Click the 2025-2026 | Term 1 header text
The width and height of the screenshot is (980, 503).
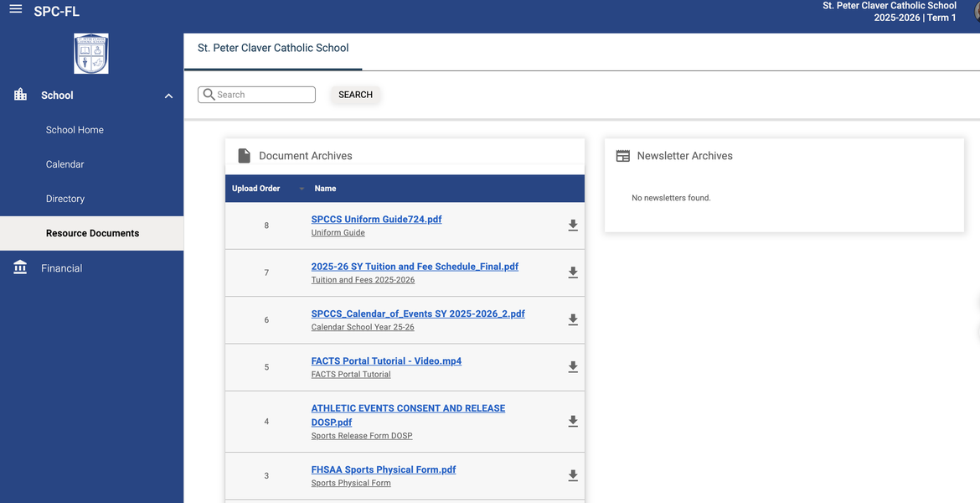coord(915,18)
